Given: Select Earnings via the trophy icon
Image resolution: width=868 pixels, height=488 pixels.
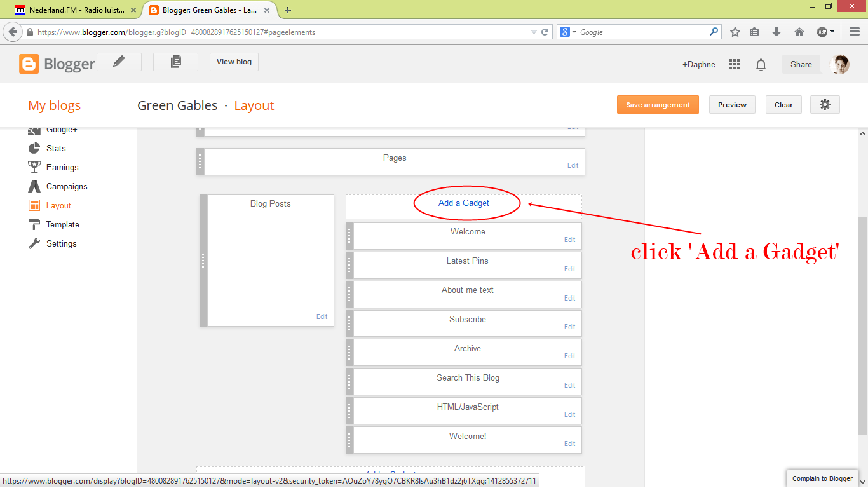Looking at the screenshot, I should click(60, 167).
